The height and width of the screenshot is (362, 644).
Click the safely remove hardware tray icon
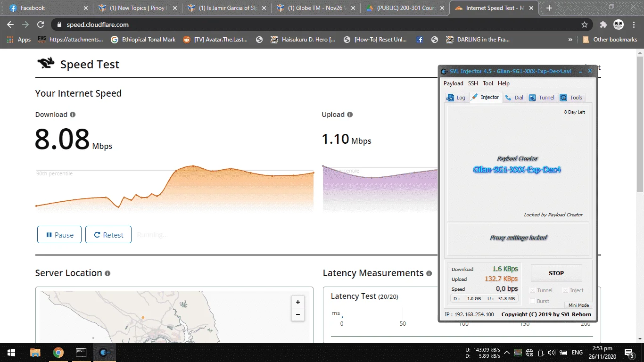540,353
